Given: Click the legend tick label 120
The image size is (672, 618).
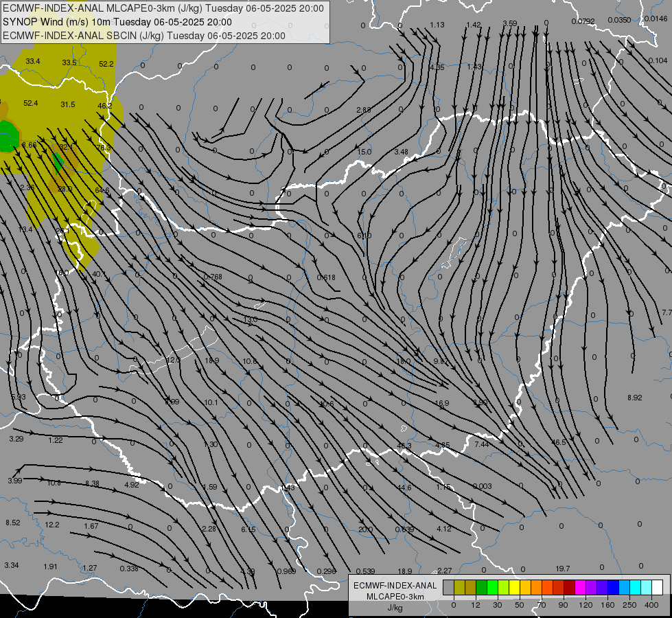Looking at the screenshot, I should tap(586, 605).
